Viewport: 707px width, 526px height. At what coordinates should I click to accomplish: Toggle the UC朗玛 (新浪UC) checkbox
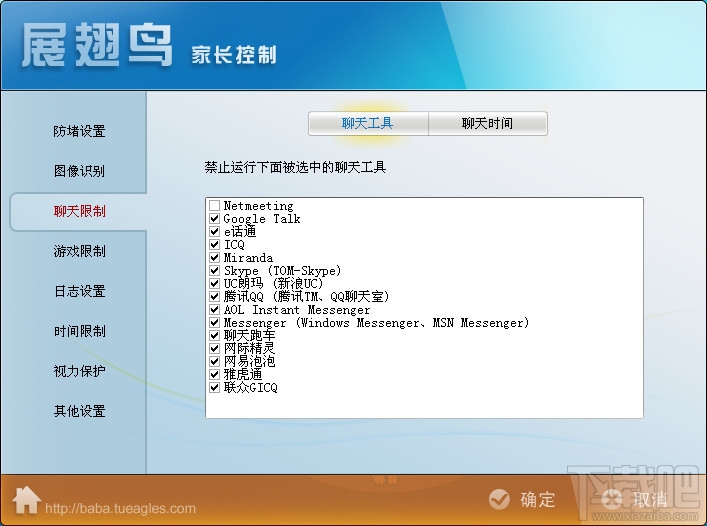(215, 284)
